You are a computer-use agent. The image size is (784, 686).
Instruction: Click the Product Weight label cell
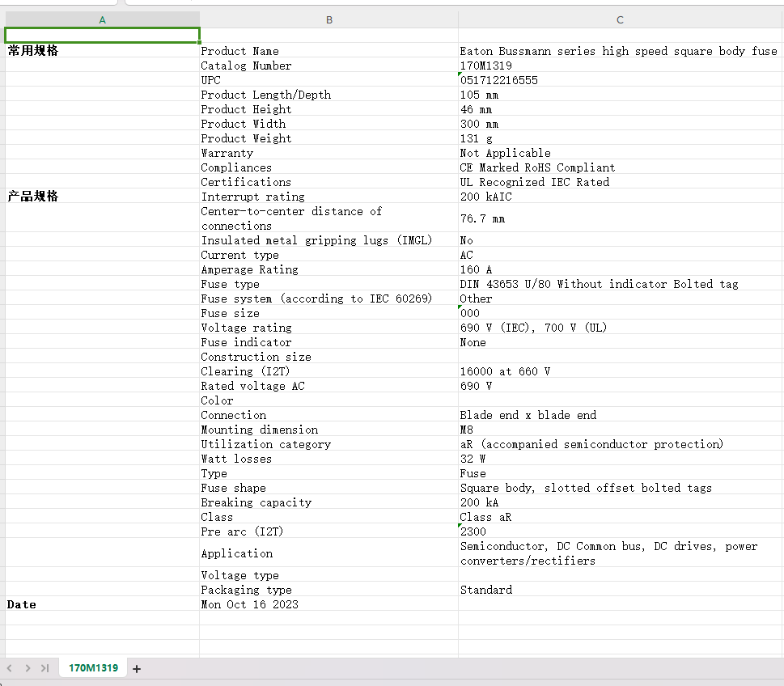coord(329,138)
